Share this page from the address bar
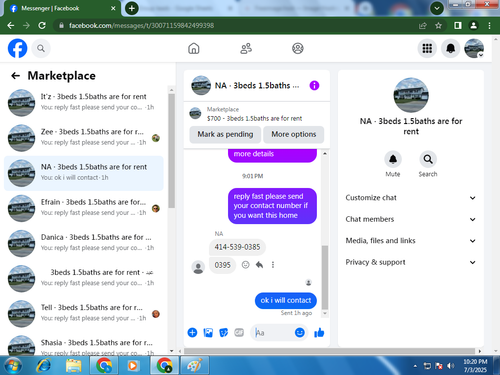The image size is (500, 375). pos(423,25)
